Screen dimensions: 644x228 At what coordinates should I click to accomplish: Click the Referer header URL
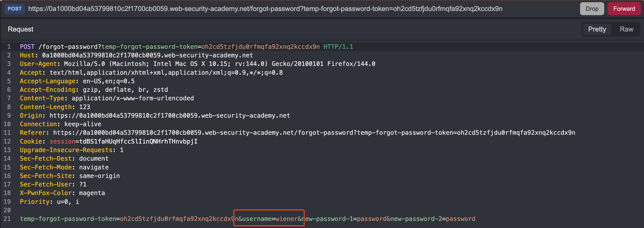[314, 133]
